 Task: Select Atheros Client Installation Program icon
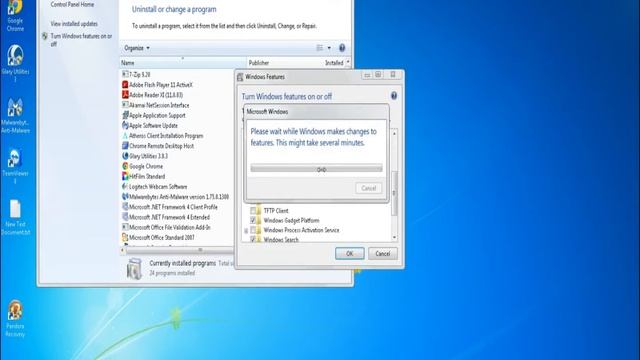click(x=125, y=136)
